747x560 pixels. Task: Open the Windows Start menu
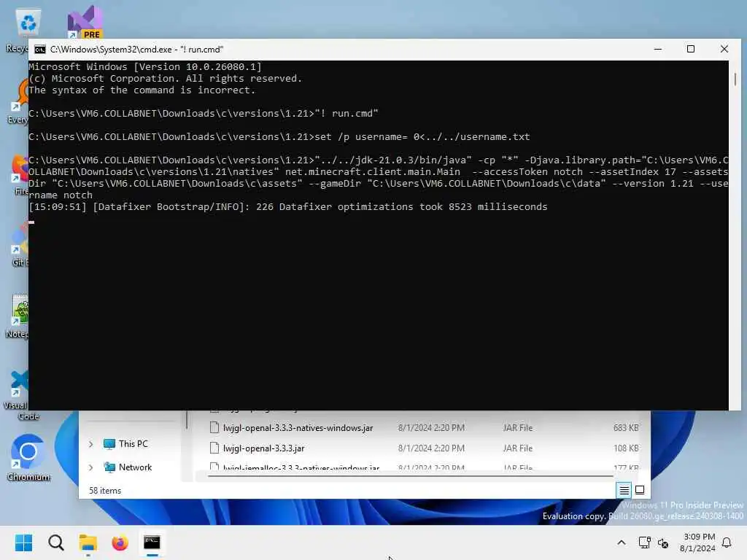tap(23, 542)
